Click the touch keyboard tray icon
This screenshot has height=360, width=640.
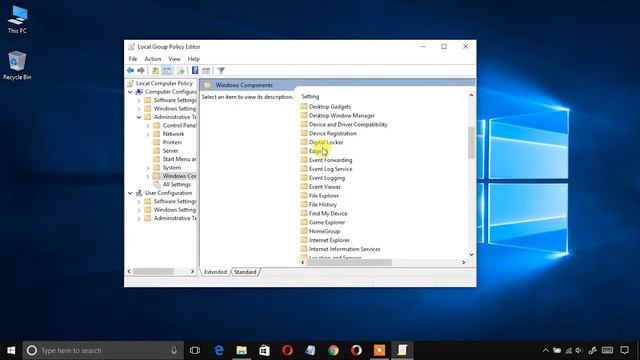tap(607, 350)
